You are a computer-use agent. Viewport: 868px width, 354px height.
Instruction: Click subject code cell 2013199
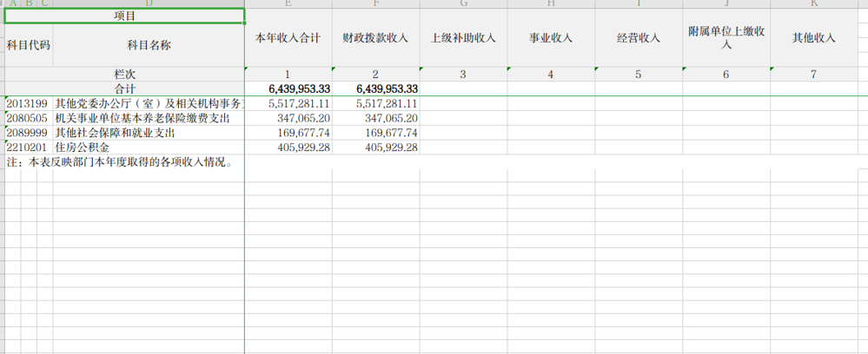point(28,103)
